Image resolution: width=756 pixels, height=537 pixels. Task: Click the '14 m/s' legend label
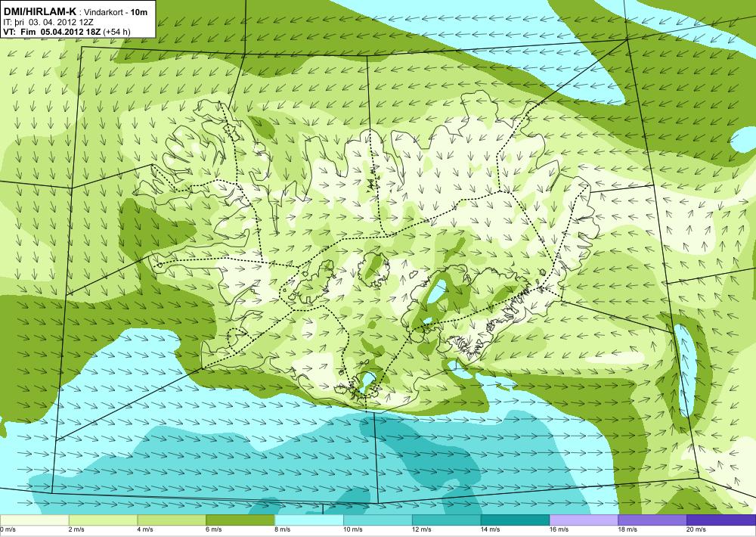click(491, 529)
